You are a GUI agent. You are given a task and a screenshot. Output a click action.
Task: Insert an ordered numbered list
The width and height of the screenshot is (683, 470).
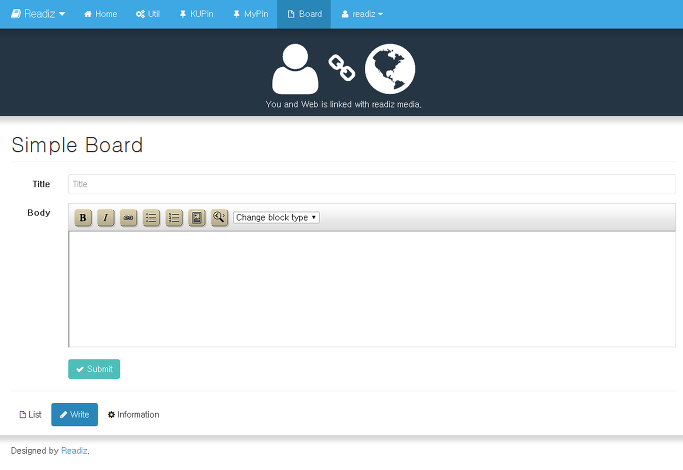pyautogui.click(x=174, y=217)
